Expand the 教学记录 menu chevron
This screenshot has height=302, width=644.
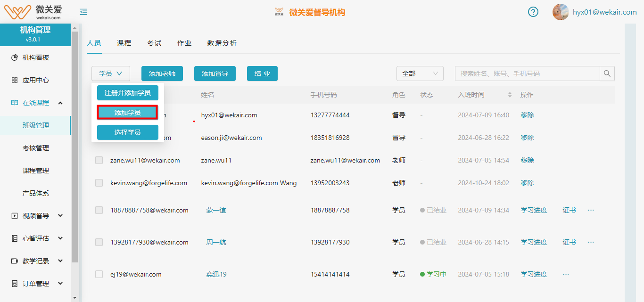60,261
